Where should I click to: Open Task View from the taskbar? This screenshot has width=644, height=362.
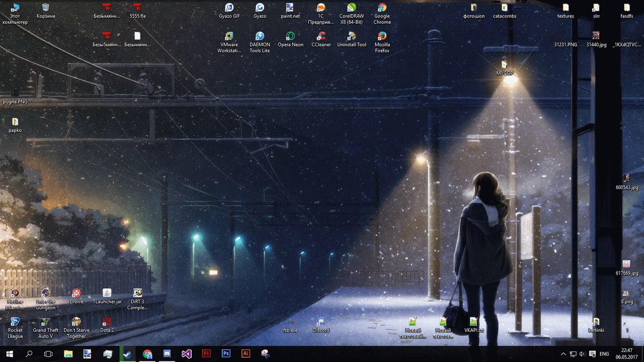[48, 354]
